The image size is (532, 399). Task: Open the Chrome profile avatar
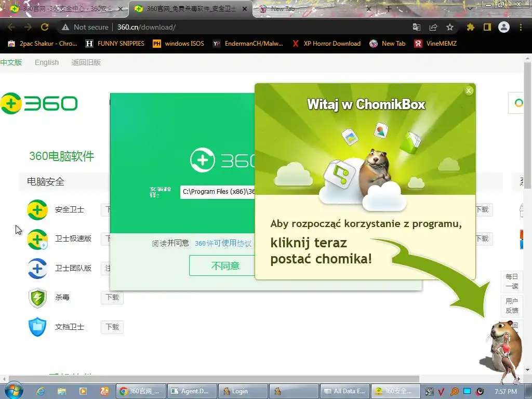504,27
